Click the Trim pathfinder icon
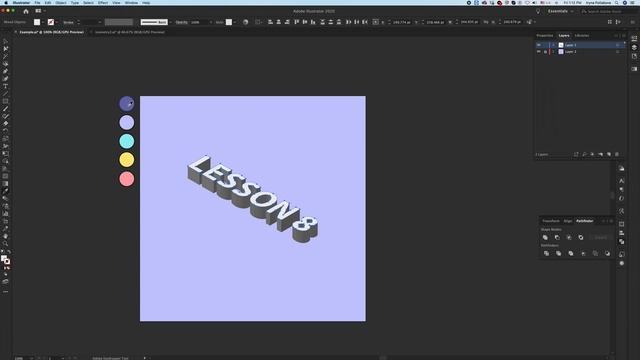The height and width of the screenshot is (360, 640). tap(558, 253)
